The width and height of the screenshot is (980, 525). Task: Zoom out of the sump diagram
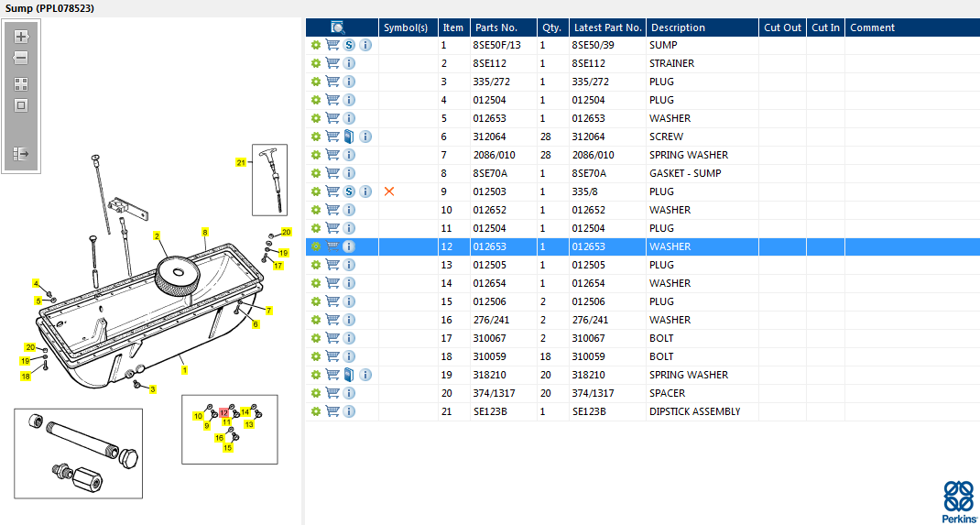click(21, 58)
